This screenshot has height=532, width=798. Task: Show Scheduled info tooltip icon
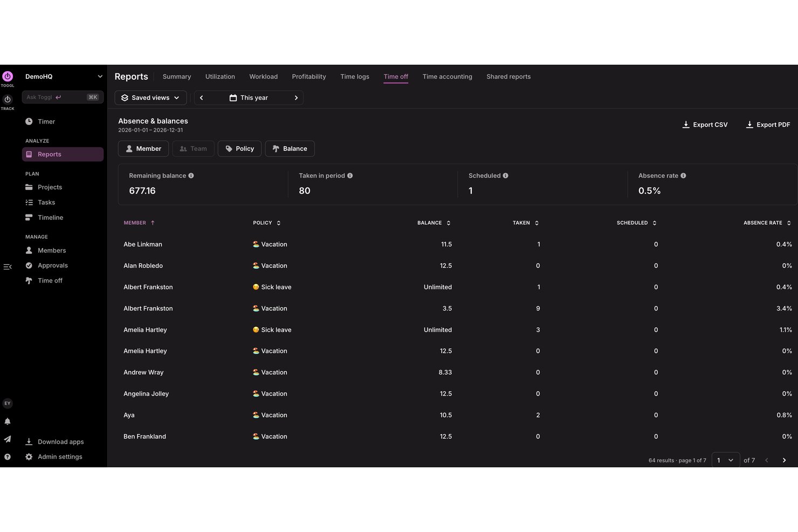(505, 176)
